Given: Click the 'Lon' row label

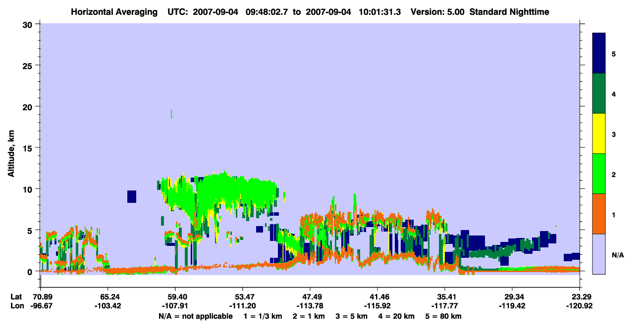Looking at the screenshot, I should (16, 306).
